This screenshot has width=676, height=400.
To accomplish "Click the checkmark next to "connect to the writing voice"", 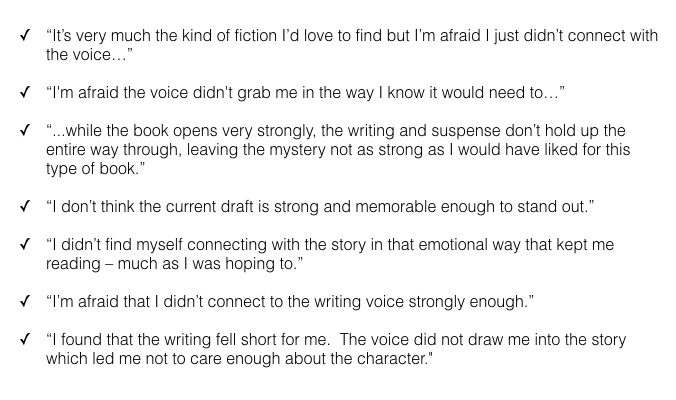I will click(25, 301).
